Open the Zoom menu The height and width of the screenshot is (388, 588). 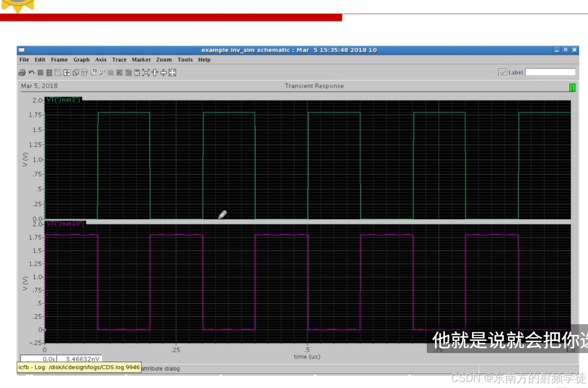164,60
